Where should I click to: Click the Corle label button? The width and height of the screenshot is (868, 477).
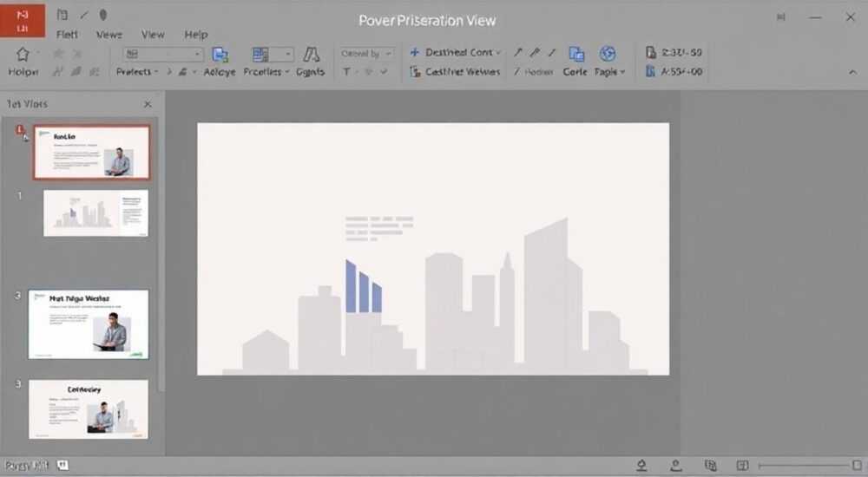coord(575,72)
